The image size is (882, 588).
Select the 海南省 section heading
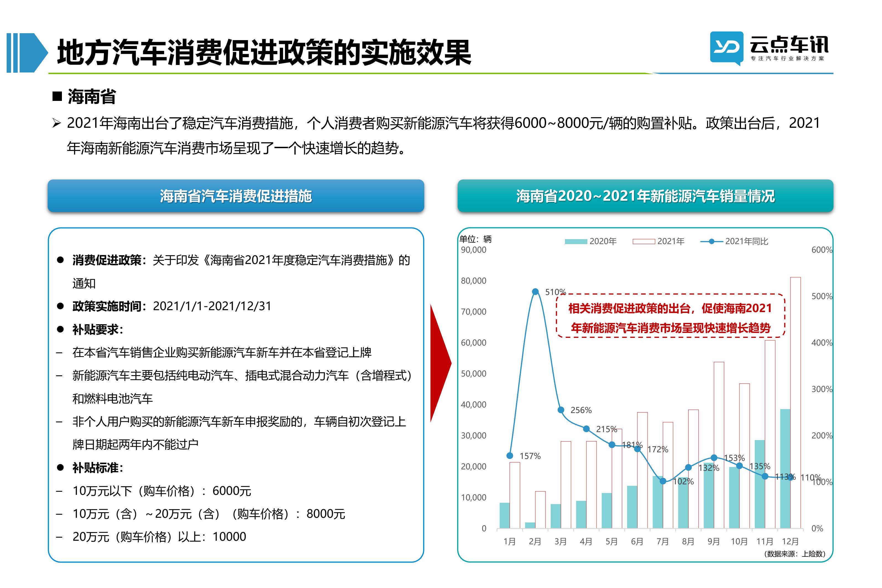pyautogui.click(x=91, y=97)
